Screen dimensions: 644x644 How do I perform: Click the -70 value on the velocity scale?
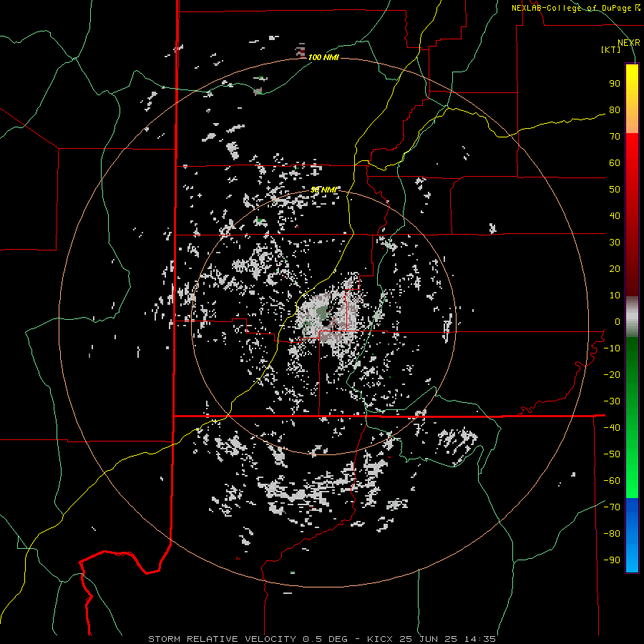pyautogui.click(x=612, y=507)
